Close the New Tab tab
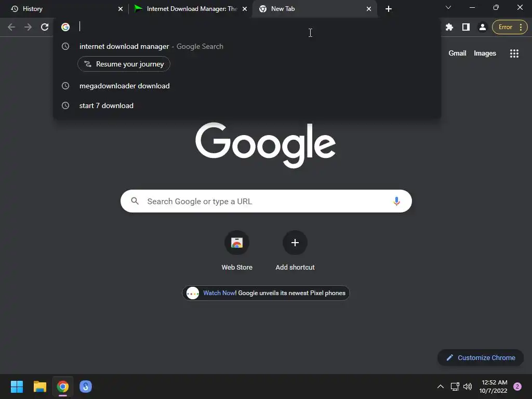 pyautogui.click(x=369, y=9)
